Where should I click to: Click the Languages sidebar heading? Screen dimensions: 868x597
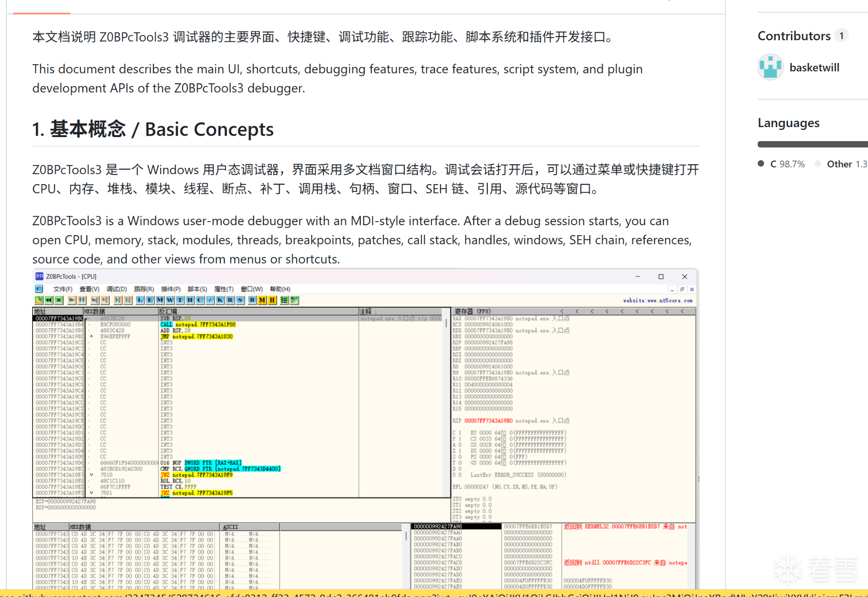tap(788, 123)
